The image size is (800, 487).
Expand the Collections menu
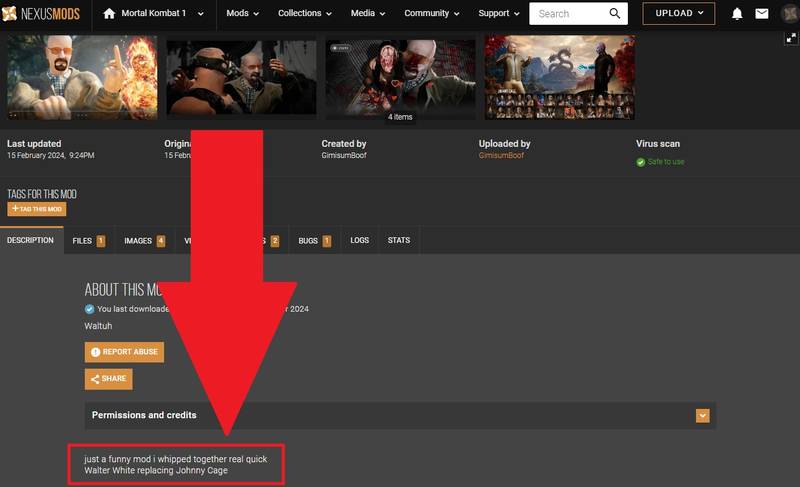pos(305,13)
